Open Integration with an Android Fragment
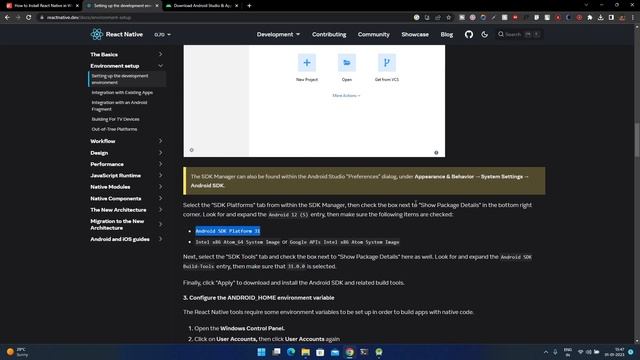 pos(119,106)
